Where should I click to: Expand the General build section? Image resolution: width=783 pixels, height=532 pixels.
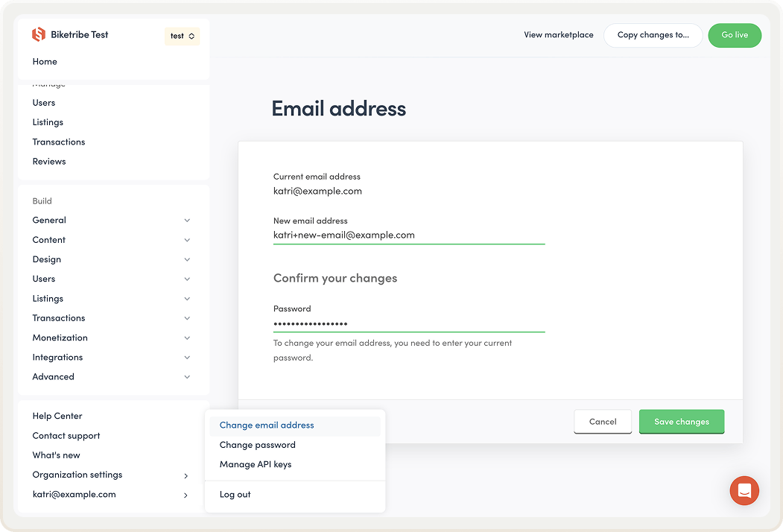112,220
